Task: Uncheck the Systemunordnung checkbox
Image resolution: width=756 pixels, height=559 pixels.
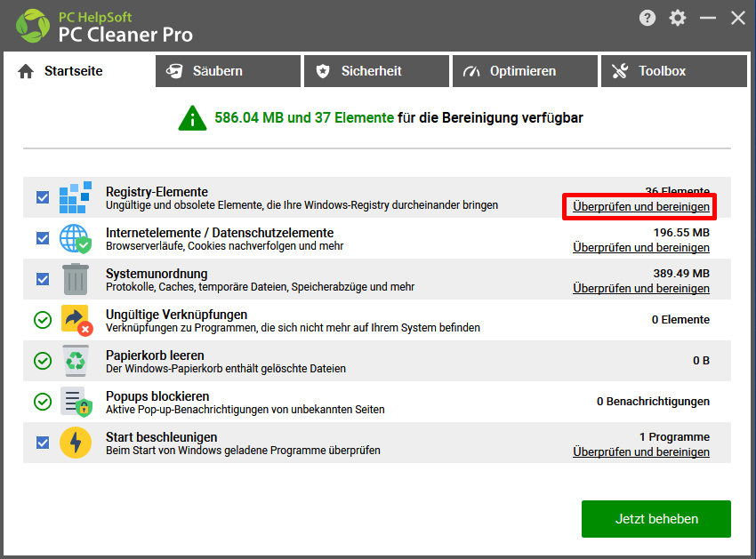Action: (43, 279)
